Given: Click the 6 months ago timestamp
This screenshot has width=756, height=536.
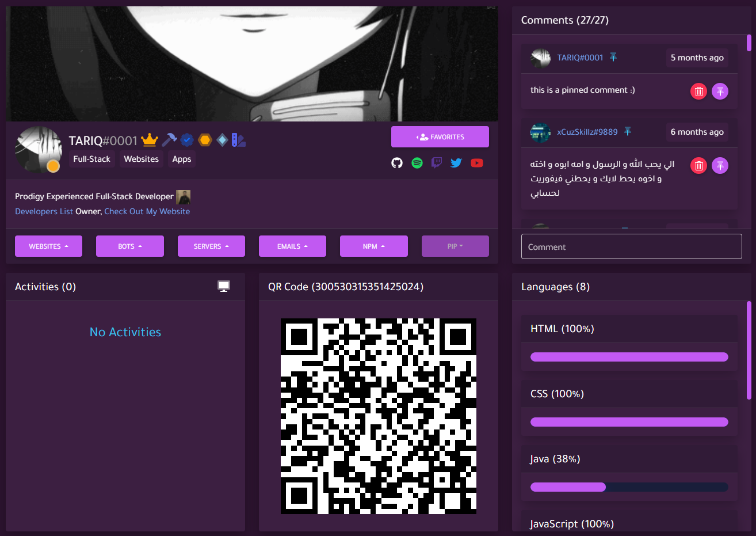Looking at the screenshot, I should 697,132.
